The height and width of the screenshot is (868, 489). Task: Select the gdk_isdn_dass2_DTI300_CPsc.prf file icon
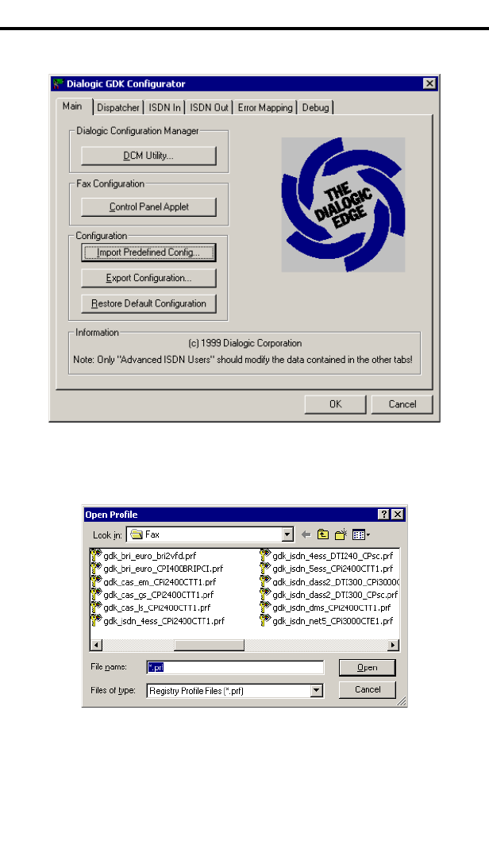click(x=265, y=595)
